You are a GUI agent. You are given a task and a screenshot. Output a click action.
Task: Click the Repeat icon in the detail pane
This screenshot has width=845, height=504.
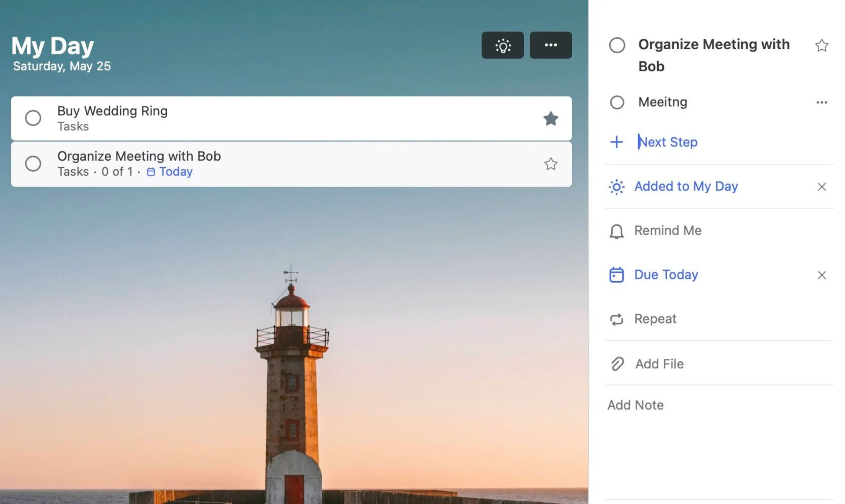tap(617, 319)
